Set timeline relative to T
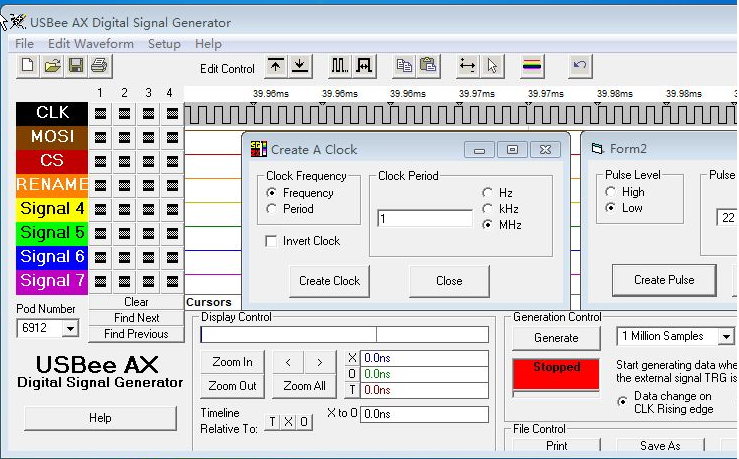739x459 pixels. [x=273, y=422]
